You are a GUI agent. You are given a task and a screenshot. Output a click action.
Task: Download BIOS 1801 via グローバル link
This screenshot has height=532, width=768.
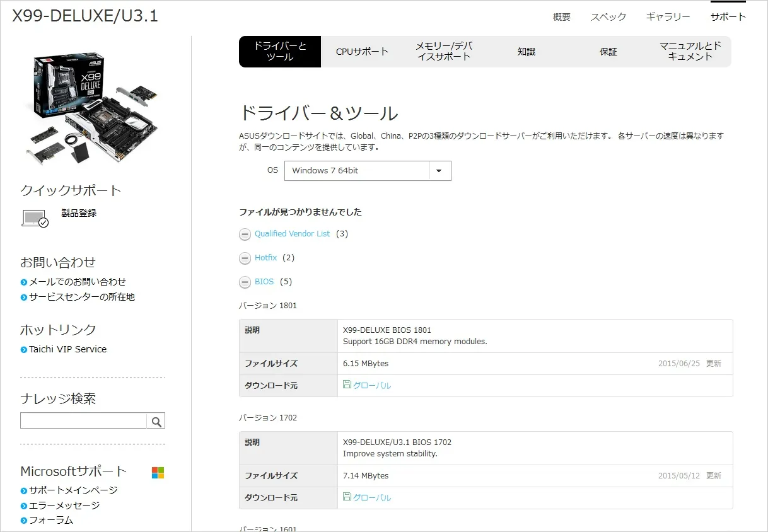[372, 385]
